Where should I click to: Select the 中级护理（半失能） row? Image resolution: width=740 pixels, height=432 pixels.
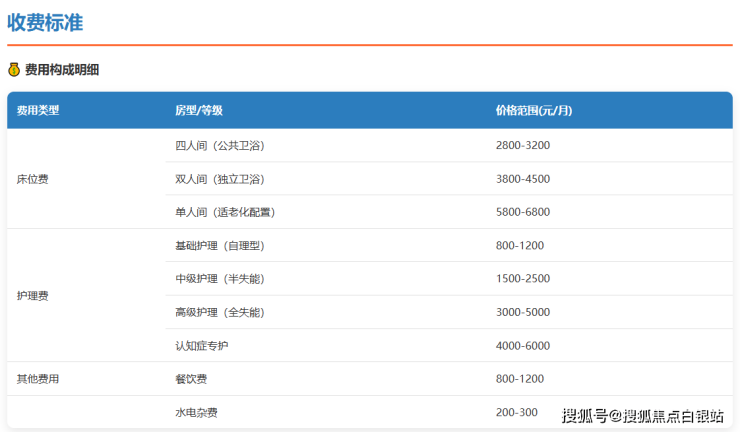point(449,279)
